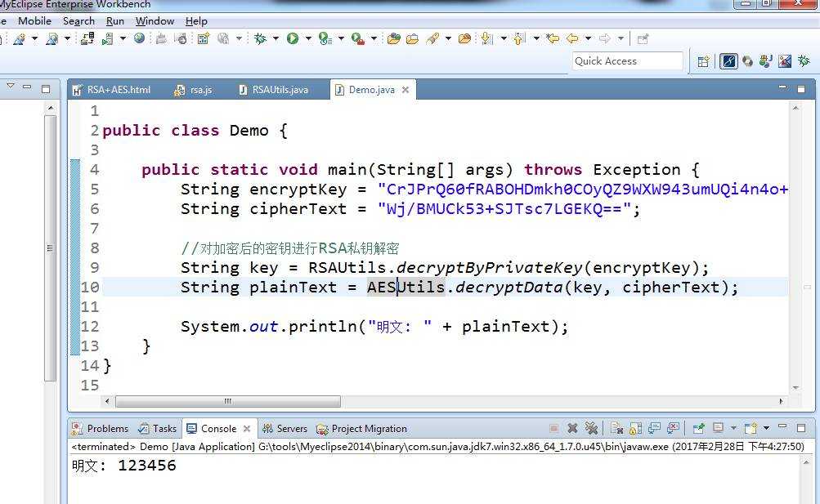
Task: Open the Tasks view tab
Action: pos(158,428)
